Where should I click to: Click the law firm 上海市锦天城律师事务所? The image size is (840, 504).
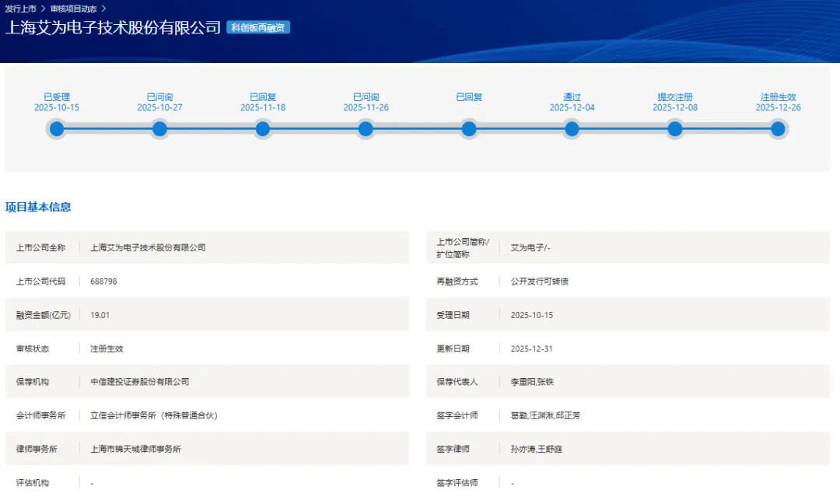click(135, 449)
